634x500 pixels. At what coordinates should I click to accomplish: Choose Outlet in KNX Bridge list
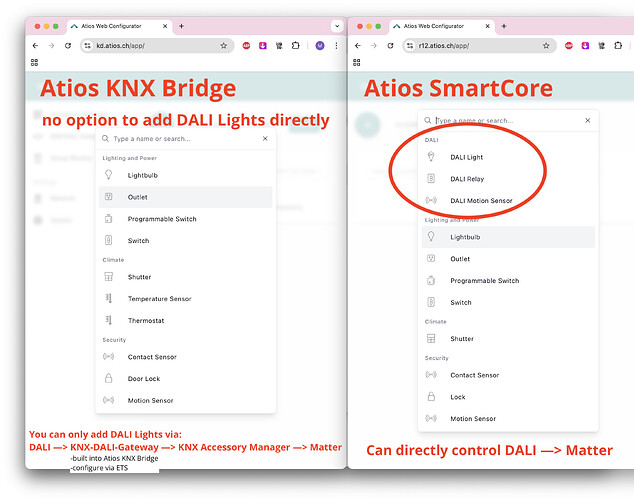click(186, 197)
